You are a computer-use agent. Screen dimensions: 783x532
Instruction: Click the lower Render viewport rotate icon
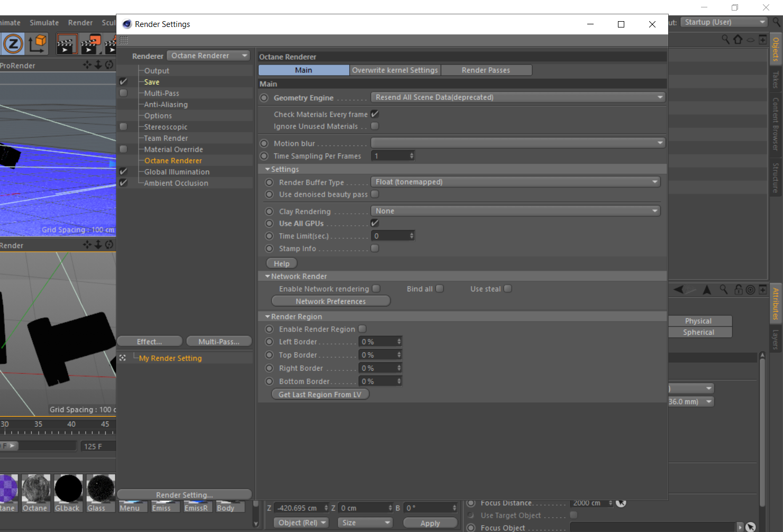(109, 245)
